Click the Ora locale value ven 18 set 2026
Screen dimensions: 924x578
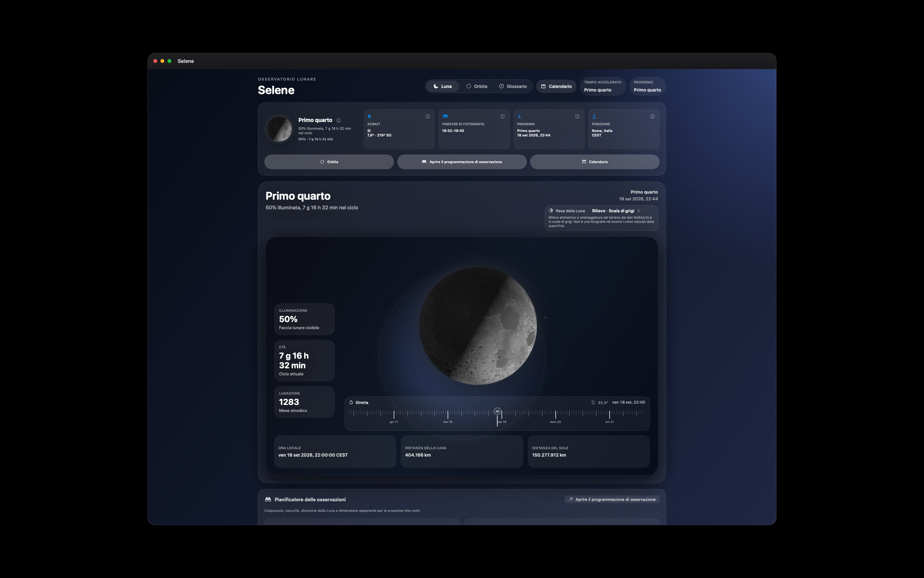pos(313,455)
